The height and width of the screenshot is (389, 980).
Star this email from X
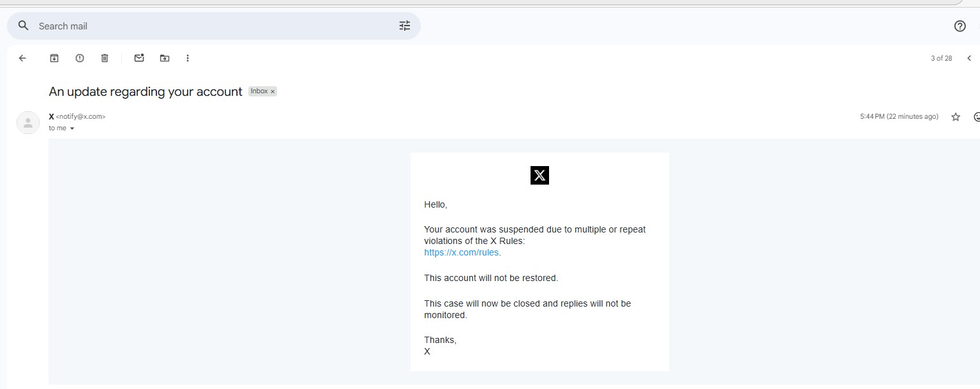tap(956, 117)
